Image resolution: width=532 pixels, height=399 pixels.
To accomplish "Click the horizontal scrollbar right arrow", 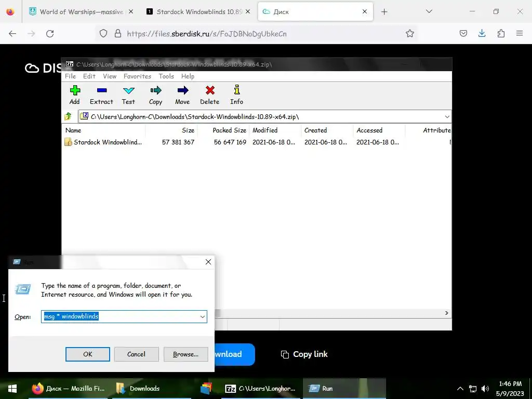I will [x=446, y=313].
